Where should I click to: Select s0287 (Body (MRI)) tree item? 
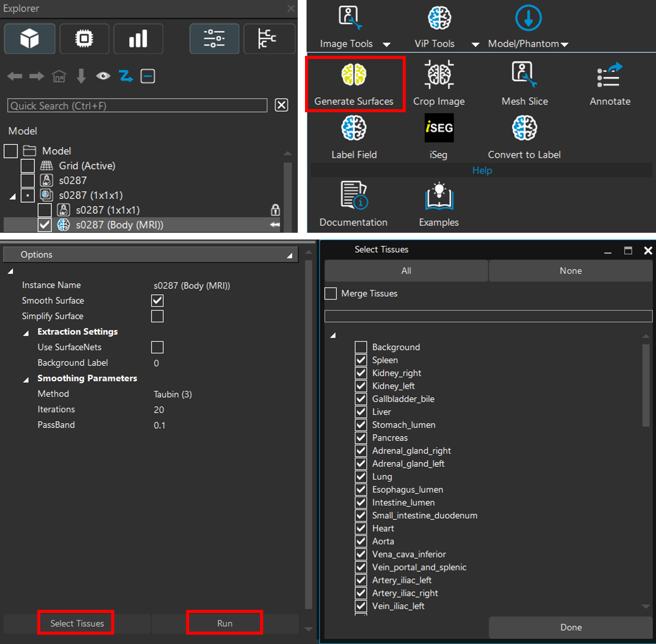pyautogui.click(x=119, y=225)
